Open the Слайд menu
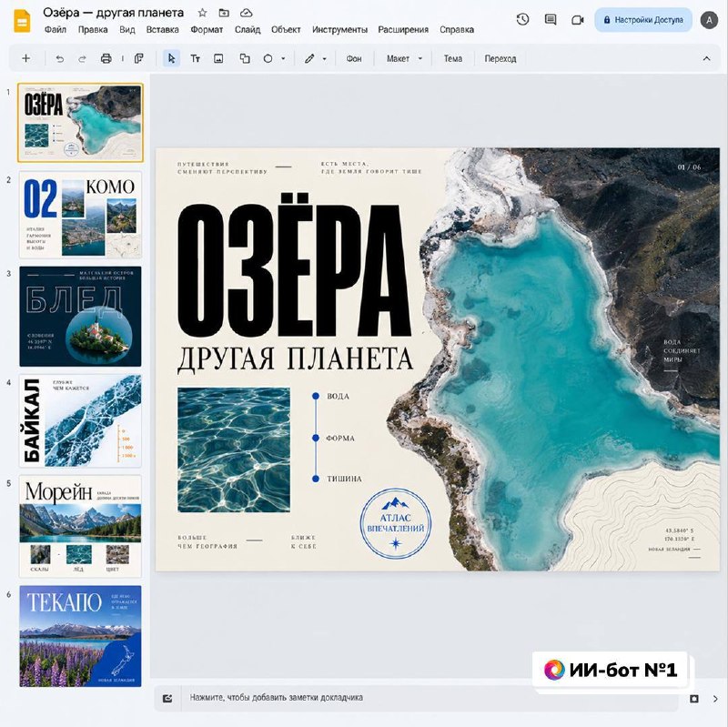 pyautogui.click(x=248, y=30)
